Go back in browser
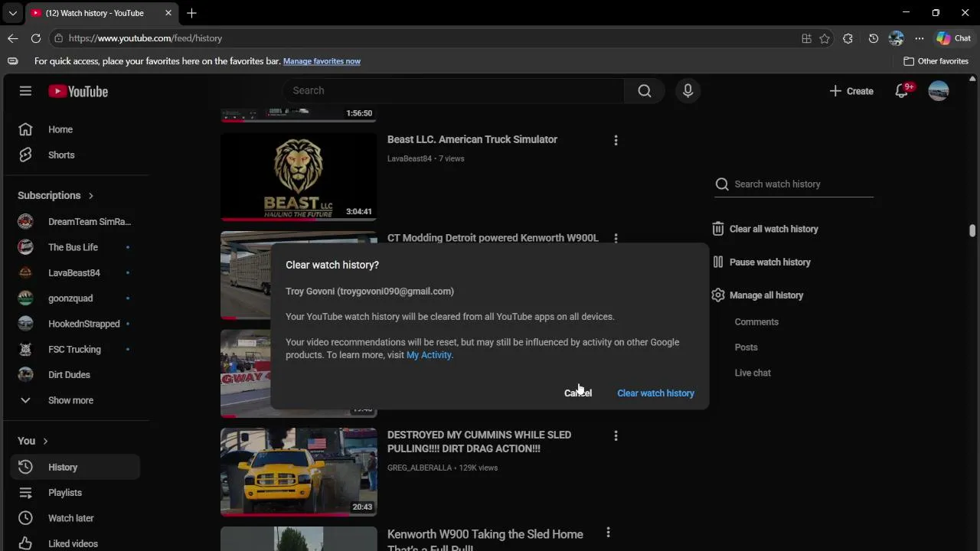 coord(13,38)
